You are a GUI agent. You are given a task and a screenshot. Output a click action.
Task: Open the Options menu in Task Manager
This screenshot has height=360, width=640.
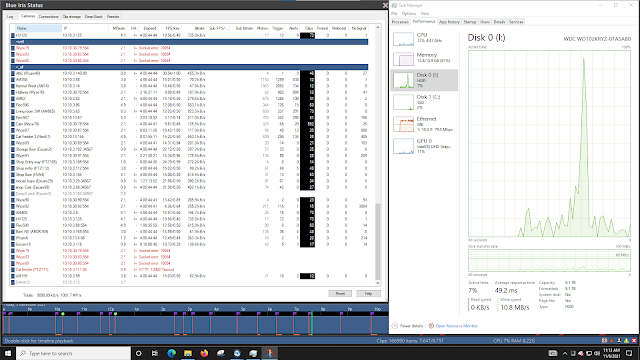(x=409, y=13)
